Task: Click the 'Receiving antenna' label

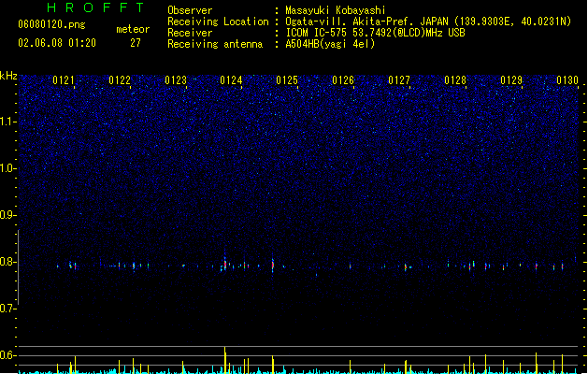Action: pyautogui.click(x=215, y=44)
